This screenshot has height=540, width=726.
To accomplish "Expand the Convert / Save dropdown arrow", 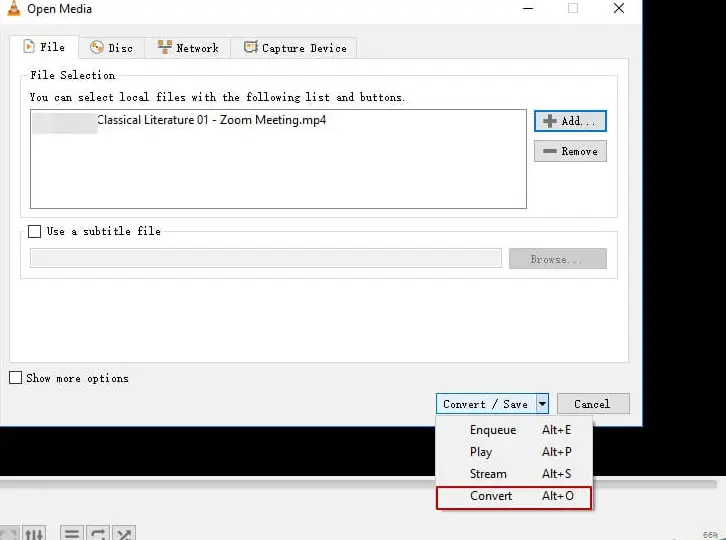I will (542, 404).
